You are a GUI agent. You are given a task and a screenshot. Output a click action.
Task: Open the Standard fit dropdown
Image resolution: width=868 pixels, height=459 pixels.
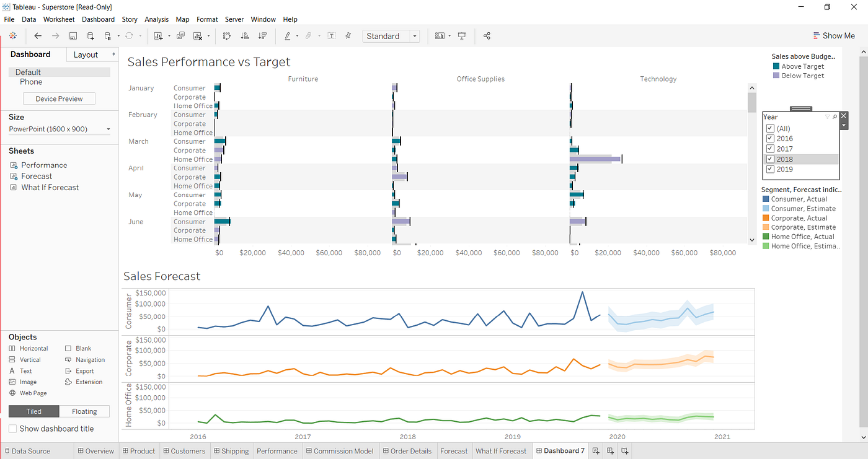[x=391, y=36]
